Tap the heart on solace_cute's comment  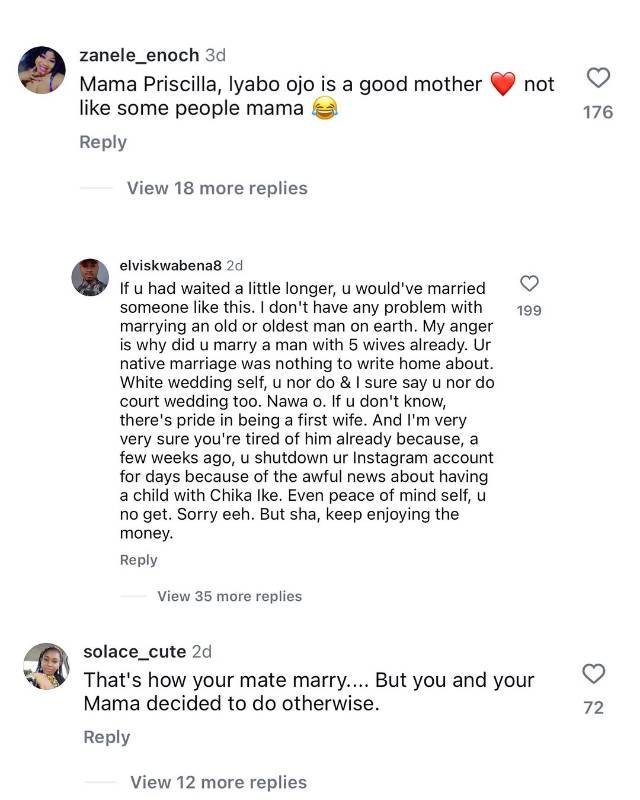[593, 673]
